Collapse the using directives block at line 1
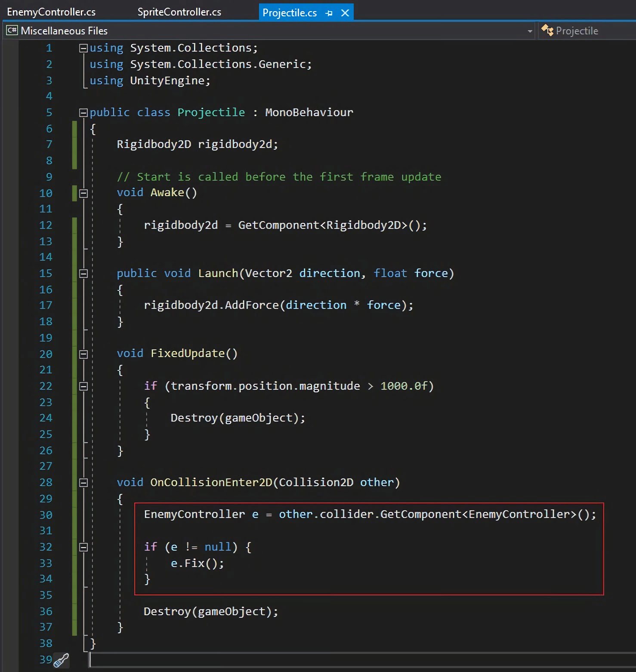This screenshot has width=636, height=672. coord(83,48)
